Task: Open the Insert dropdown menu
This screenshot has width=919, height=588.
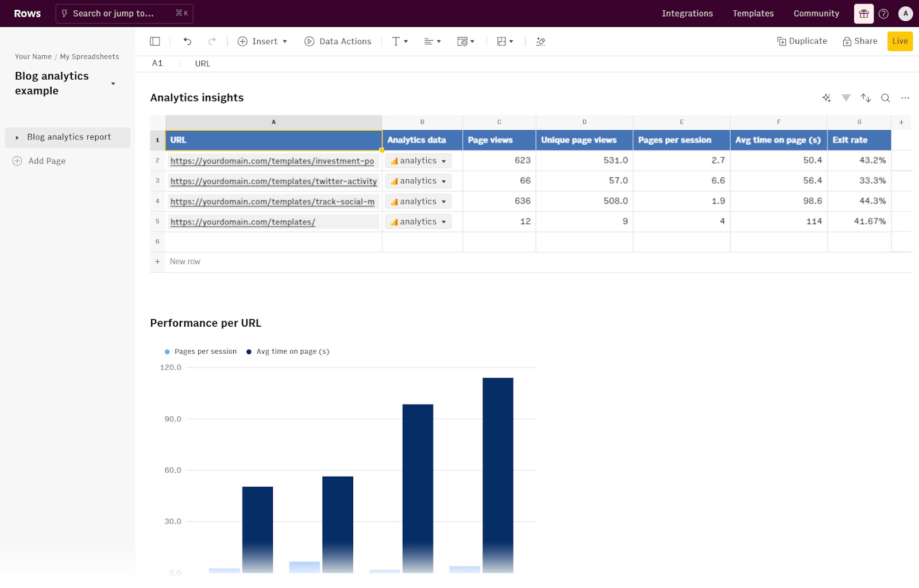Action: 262,41
